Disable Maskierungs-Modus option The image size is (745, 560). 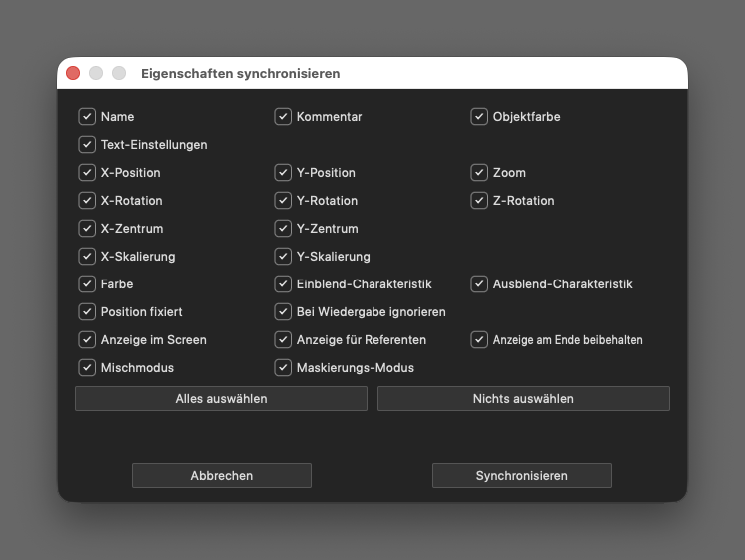tap(283, 368)
